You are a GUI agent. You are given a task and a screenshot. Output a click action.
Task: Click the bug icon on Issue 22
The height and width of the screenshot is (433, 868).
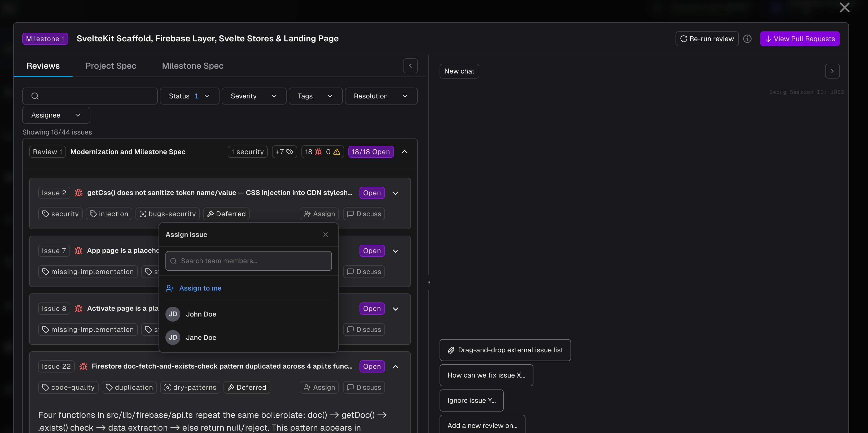point(83,366)
